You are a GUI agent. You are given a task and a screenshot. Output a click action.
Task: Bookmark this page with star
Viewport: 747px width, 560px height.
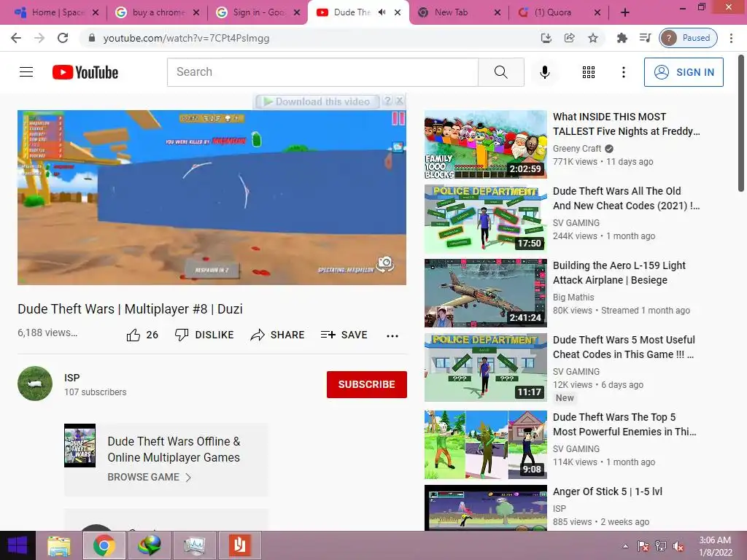[592, 38]
